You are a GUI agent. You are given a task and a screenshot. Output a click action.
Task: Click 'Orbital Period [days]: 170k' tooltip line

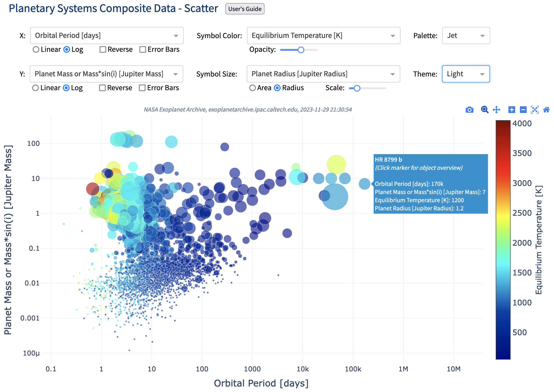[x=409, y=184]
